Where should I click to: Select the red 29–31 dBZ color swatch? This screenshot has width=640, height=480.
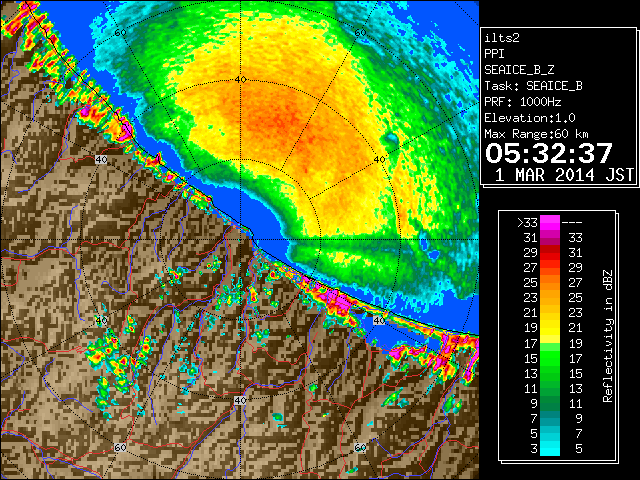tap(550, 253)
